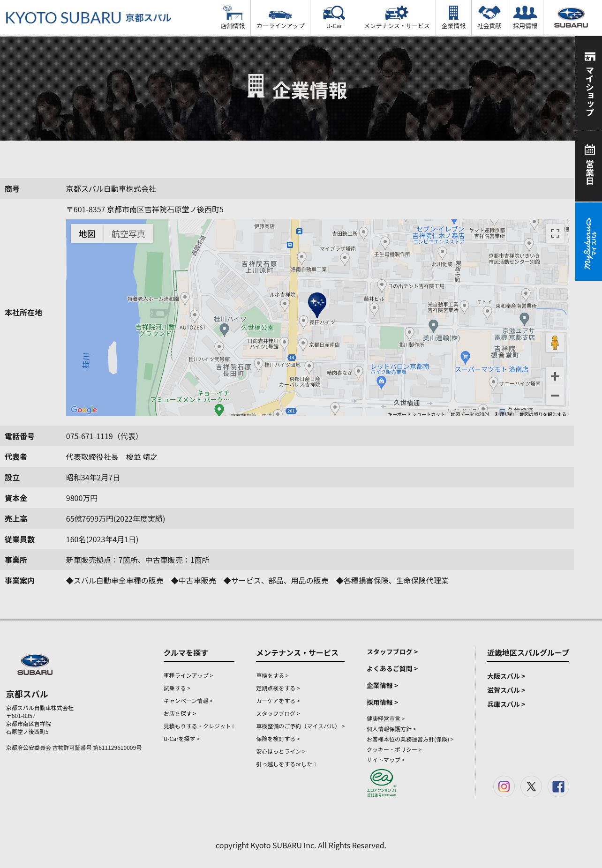
Task: Open 採用情報 footer link
Action: (382, 702)
